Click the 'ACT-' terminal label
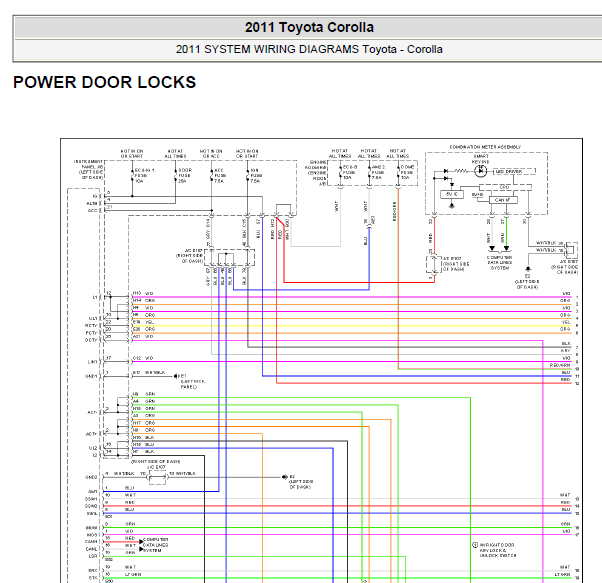Screen dimensions: 602x583 point(93,412)
